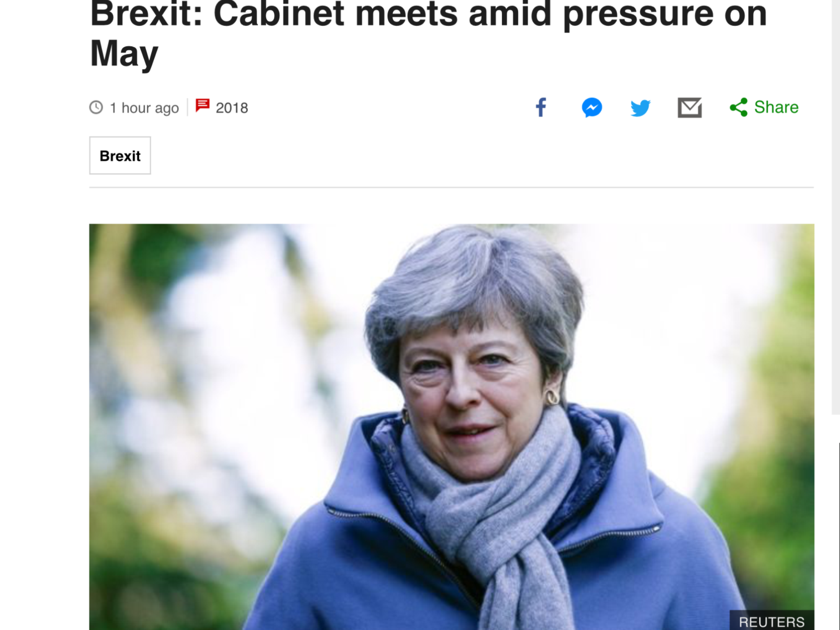Send article via Messenger icon

tap(592, 107)
